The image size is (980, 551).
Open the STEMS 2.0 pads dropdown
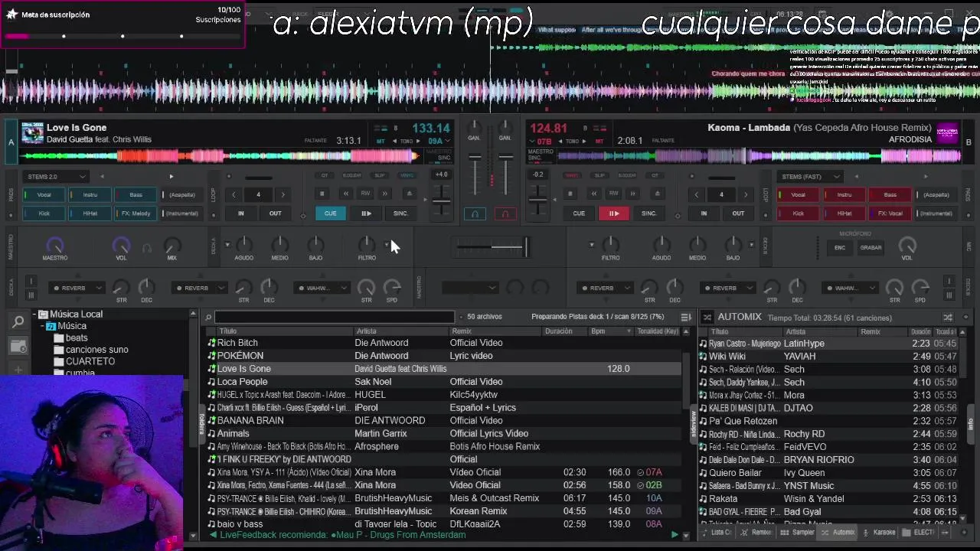point(57,177)
